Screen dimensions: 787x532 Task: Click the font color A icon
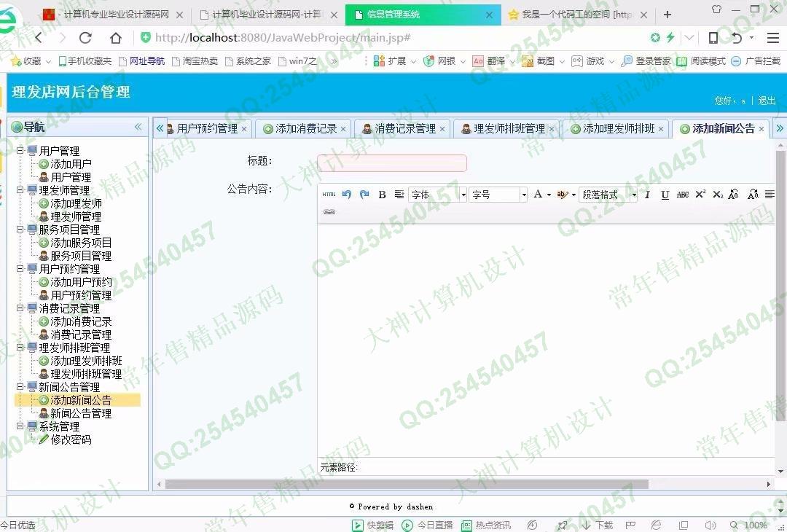(538, 195)
